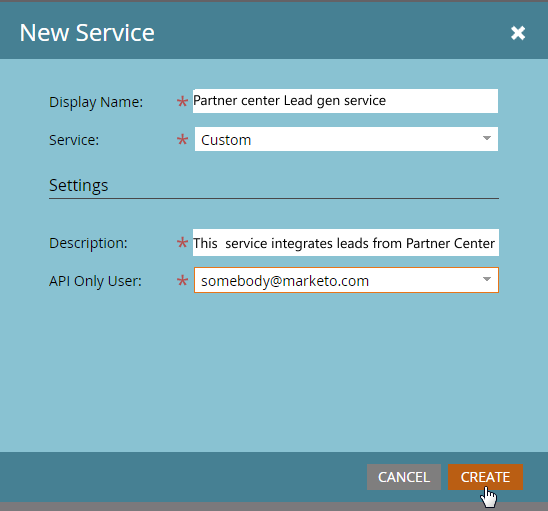This screenshot has width=548, height=511.
Task: Click the Description label text
Action: tap(88, 243)
